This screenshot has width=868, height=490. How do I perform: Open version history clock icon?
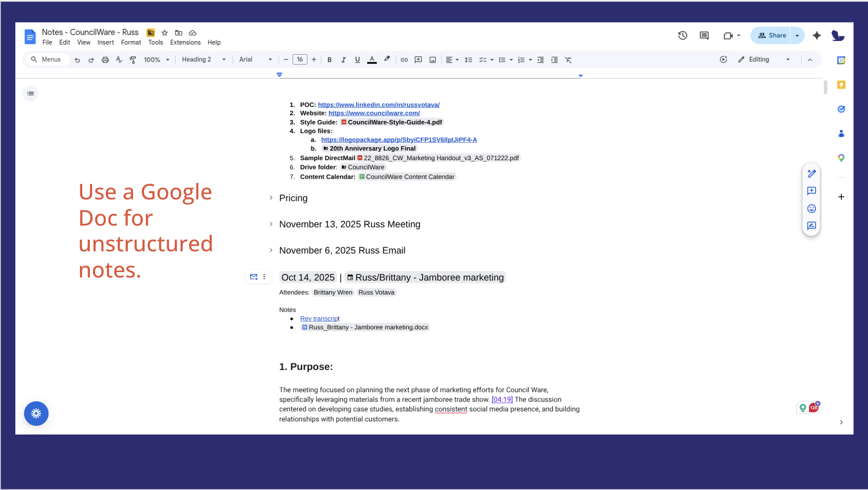click(x=682, y=35)
